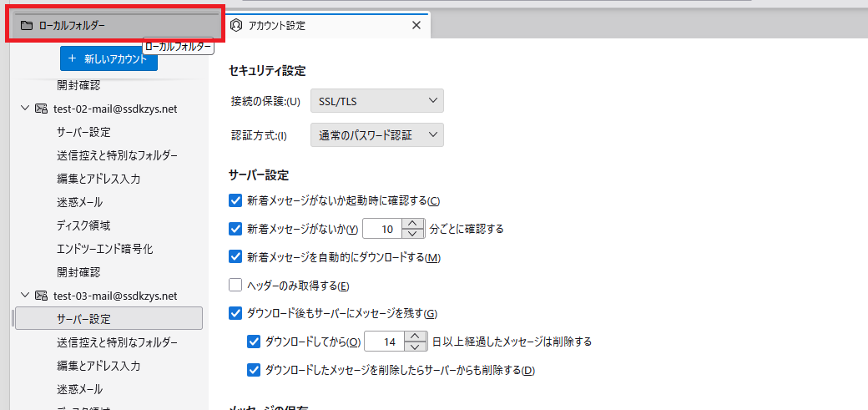
Task: Switch to the ローカルフォルダー tab
Action: pyautogui.click(x=115, y=25)
